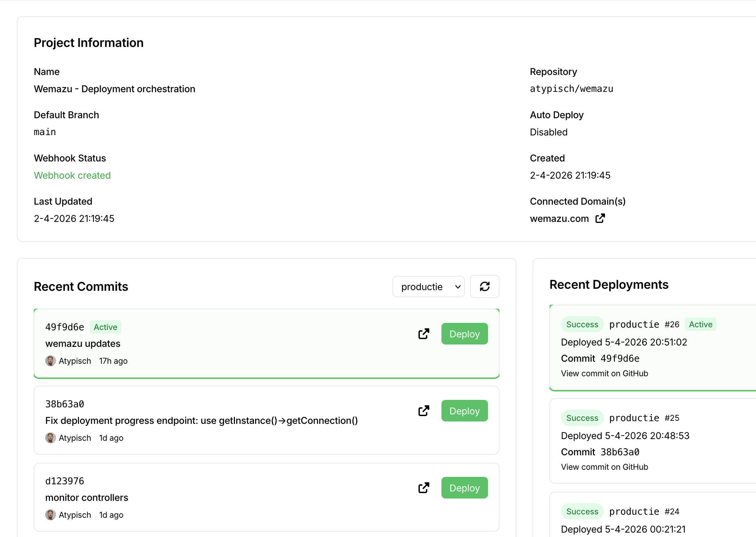
Task: Click the Active badge on deployment #26
Action: pos(700,324)
